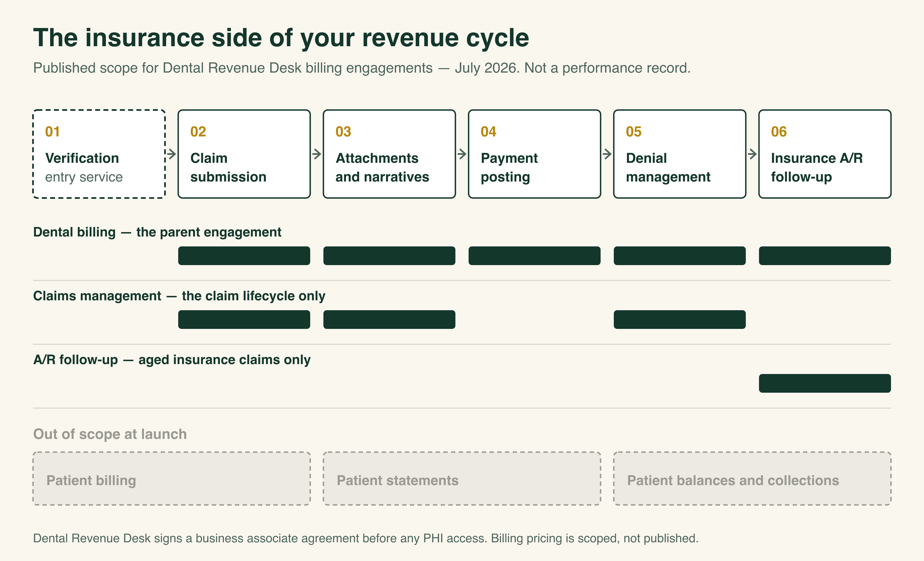Click 'Dental billing — the parent engagement' heading

click(x=157, y=232)
